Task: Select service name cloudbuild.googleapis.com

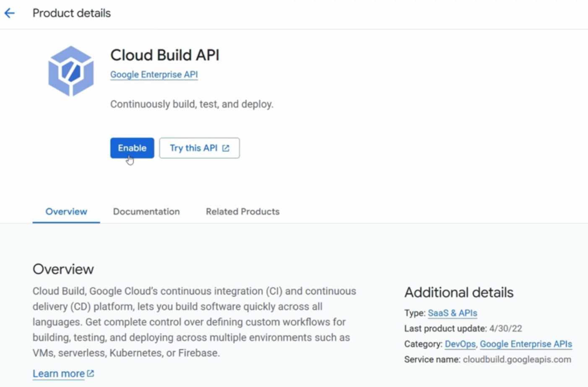Action: click(x=517, y=360)
